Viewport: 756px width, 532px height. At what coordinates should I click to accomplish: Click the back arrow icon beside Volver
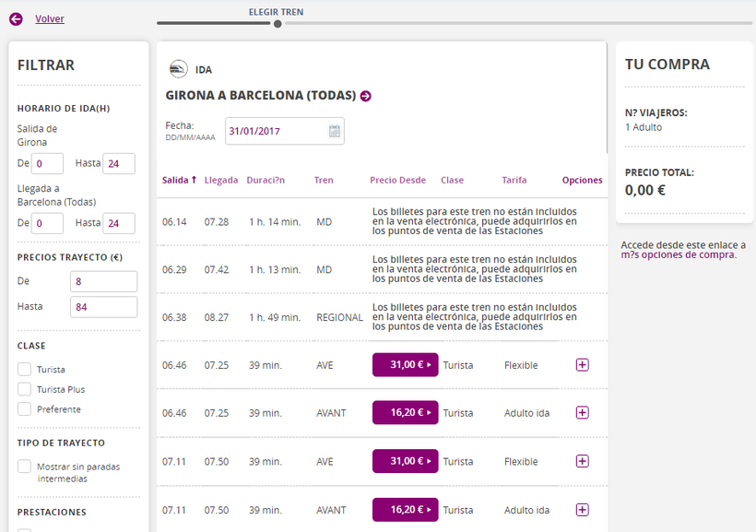pos(16,18)
